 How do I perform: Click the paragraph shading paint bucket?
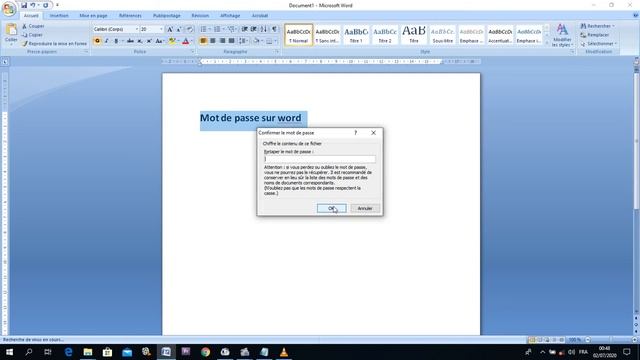(x=256, y=41)
